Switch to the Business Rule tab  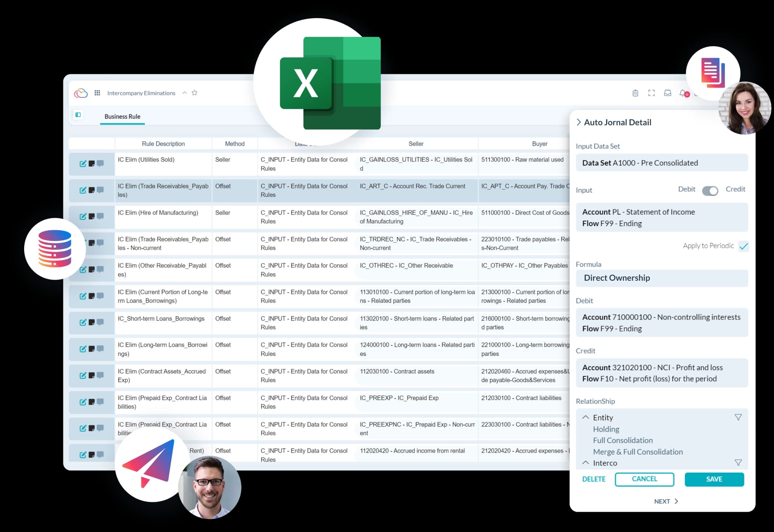tap(122, 117)
